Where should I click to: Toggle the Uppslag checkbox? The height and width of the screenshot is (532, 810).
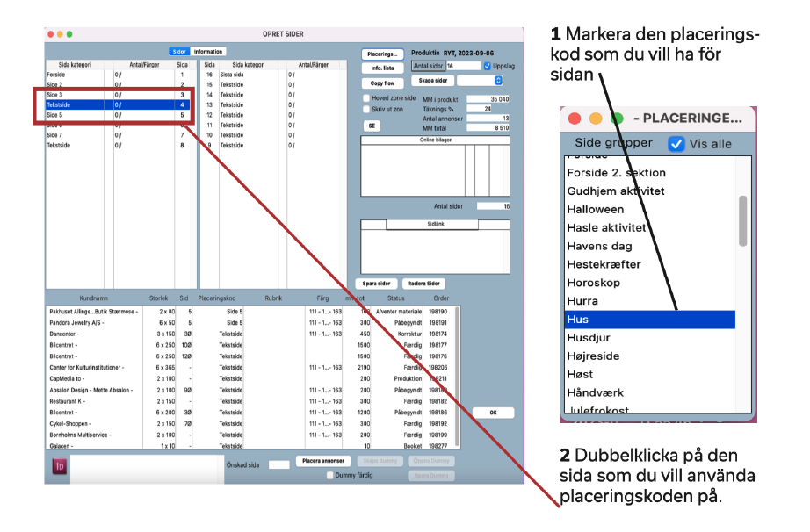pyautogui.click(x=488, y=66)
